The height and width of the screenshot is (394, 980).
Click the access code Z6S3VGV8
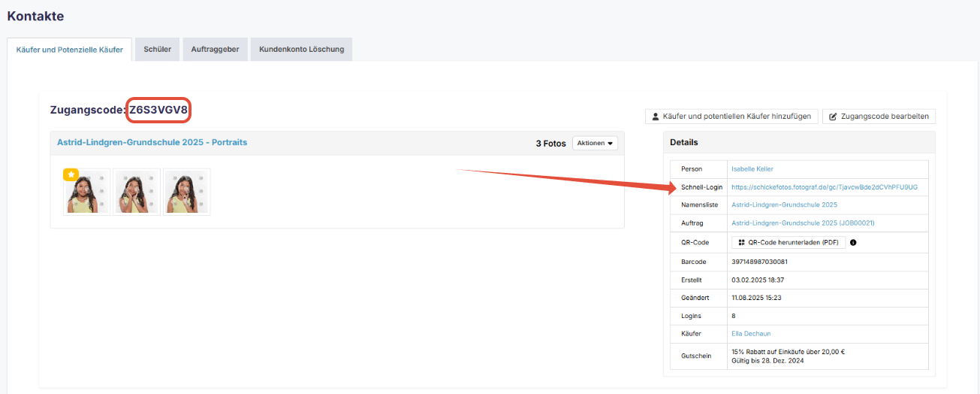coord(158,110)
